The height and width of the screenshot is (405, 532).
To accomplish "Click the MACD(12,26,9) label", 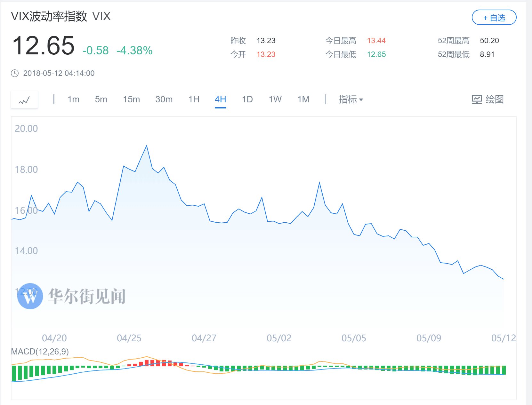I will tap(40, 352).
